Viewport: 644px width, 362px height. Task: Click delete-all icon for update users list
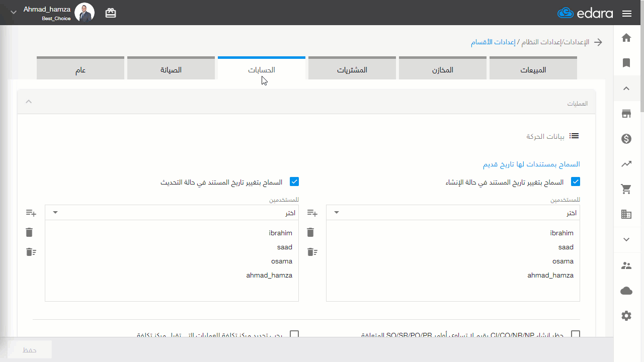tap(31, 252)
